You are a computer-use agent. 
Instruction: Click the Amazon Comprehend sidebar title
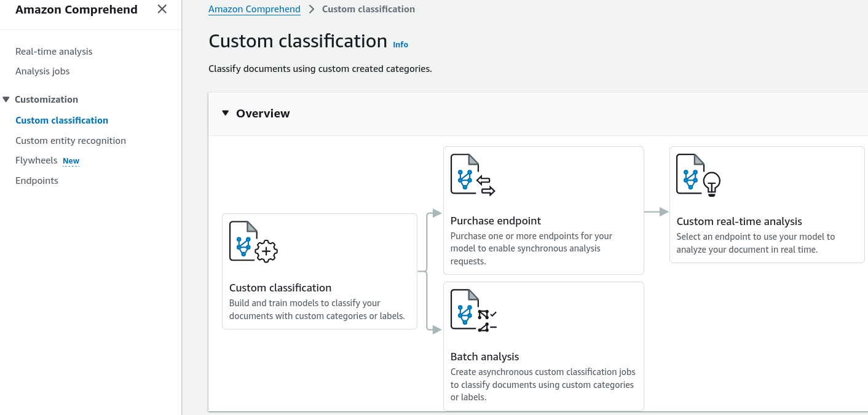click(76, 9)
